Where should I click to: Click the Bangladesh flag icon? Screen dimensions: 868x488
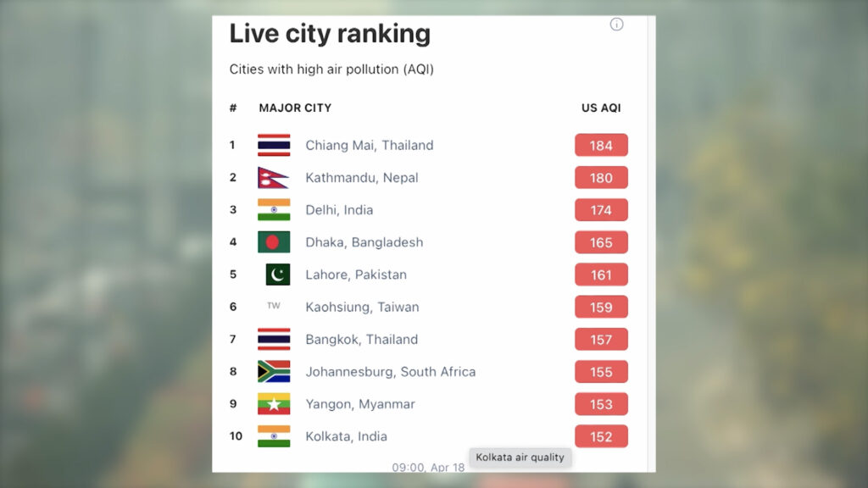(274, 242)
